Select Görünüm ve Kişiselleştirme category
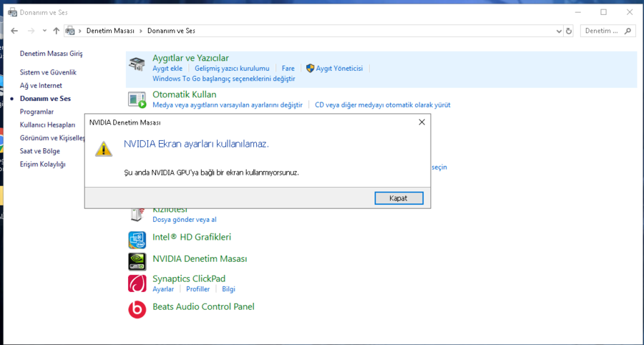 coord(52,138)
